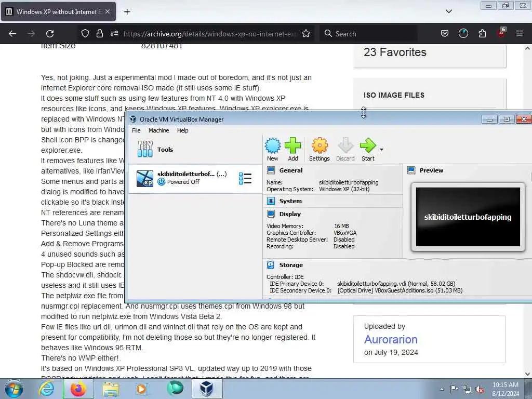Select the Windows XP without Internet tab
The height and width of the screenshot is (399, 532).
58,11
